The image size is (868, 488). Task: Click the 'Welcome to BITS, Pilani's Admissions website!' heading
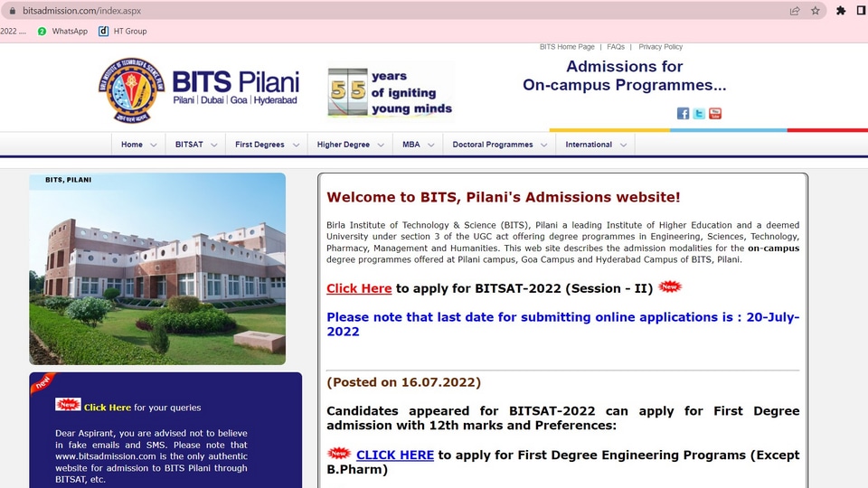[504, 197]
